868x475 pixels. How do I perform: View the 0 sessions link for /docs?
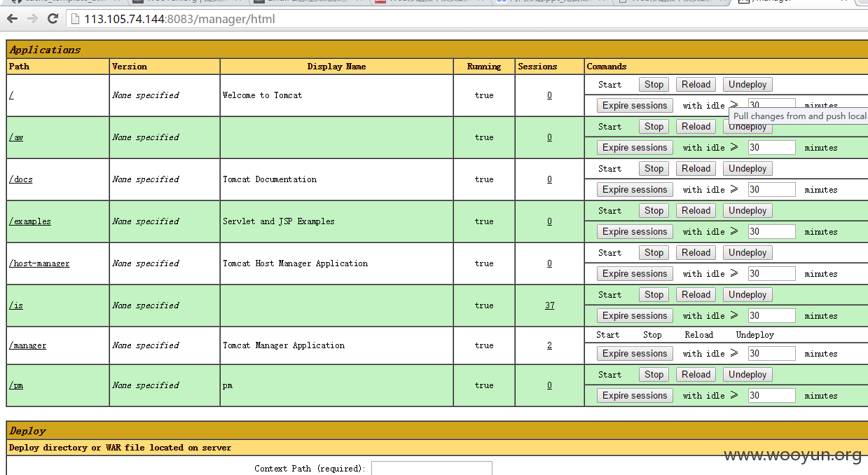[x=549, y=179]
